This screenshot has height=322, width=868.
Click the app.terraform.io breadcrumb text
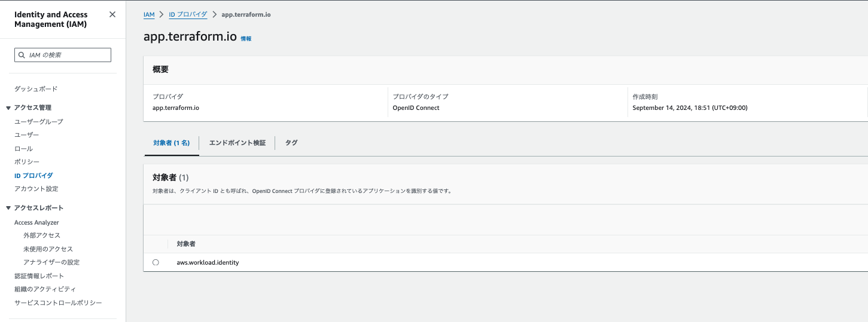246,14
